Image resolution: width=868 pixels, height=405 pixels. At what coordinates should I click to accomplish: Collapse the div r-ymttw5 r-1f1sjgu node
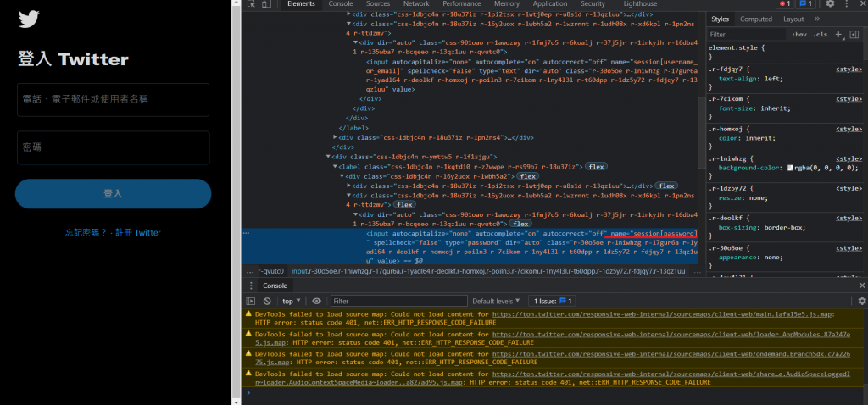tap(328, 157)
